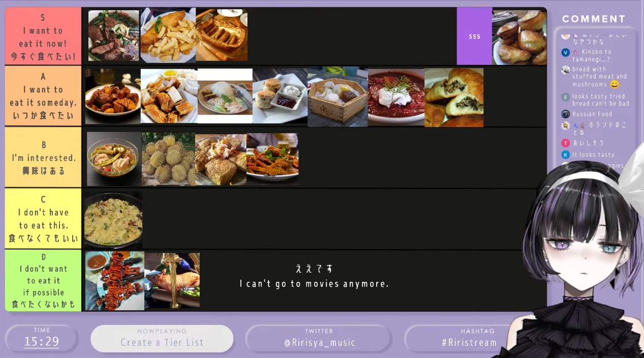Click the 'T' avatar beside おいしそう comment
The image size is (644, 358).
[565, 143]
